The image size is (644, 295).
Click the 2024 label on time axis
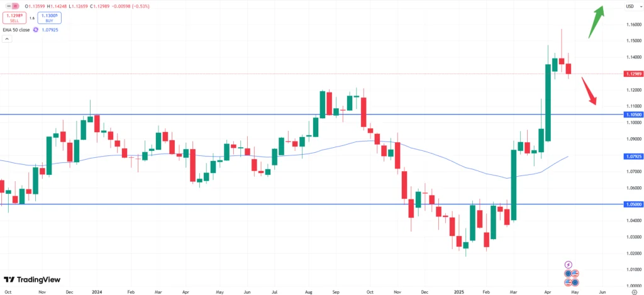click(97, 292)
